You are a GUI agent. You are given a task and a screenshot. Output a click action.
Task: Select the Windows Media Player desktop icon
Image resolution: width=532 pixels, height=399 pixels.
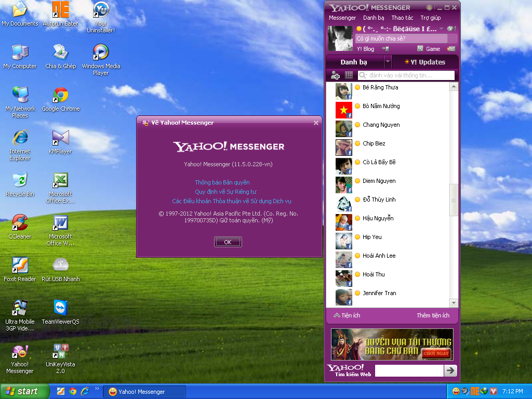pyautogui.click(x=101, y=60)
